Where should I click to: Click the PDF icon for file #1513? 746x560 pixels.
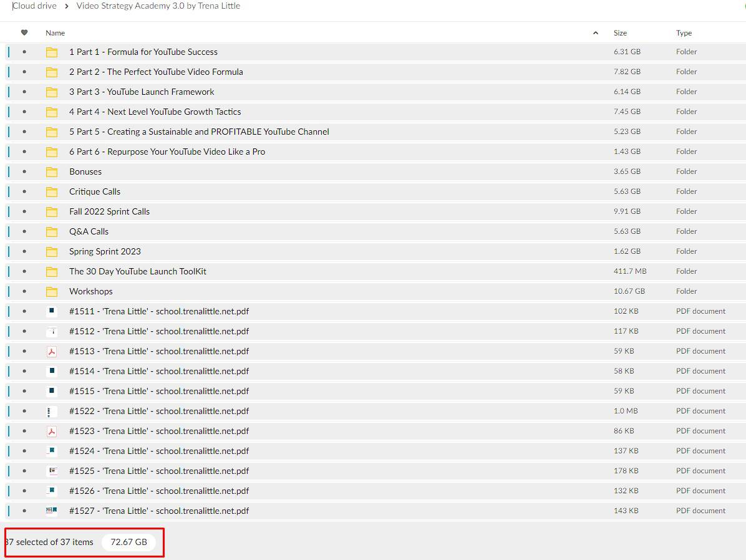52,351
